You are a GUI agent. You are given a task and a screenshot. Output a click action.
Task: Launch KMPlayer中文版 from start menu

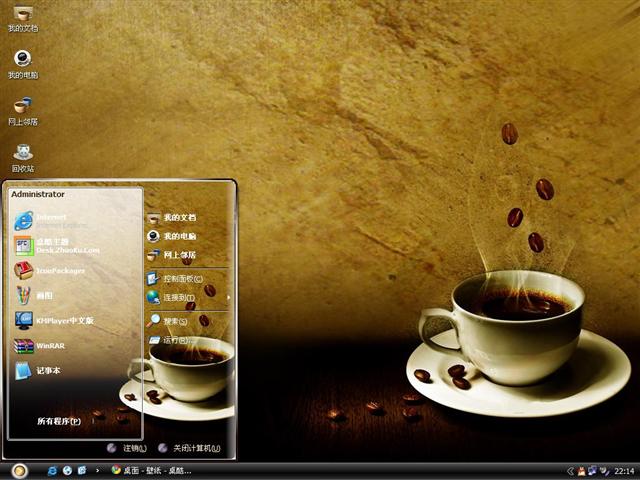tap(76, 320)
